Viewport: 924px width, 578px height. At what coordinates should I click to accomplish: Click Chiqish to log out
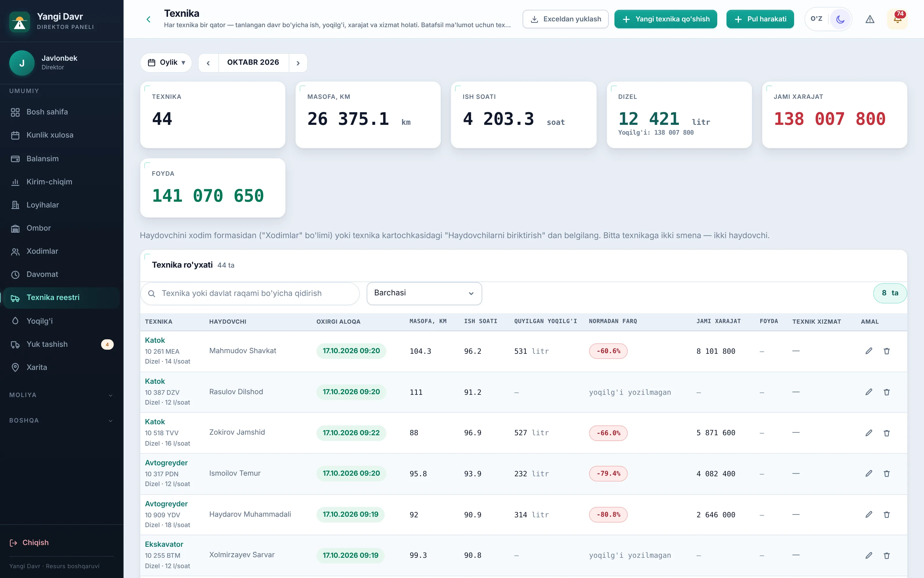pyautogui.click(x=29, y=542)
